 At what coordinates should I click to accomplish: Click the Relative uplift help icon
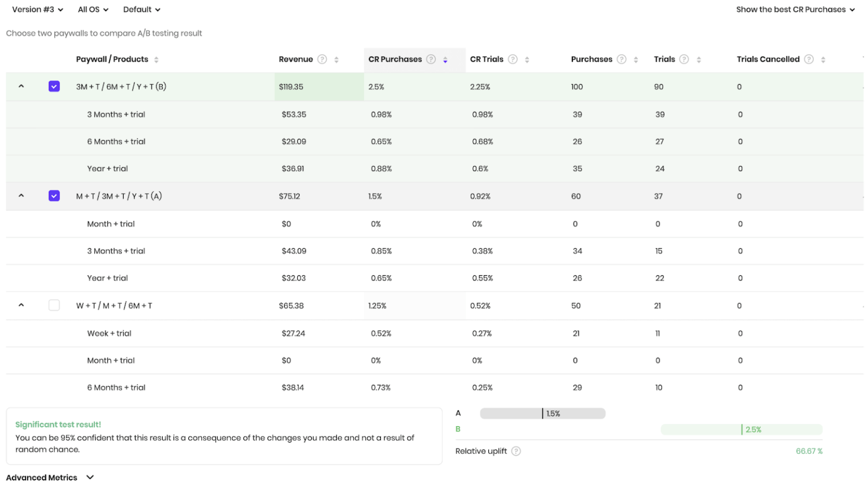[516, 451]
